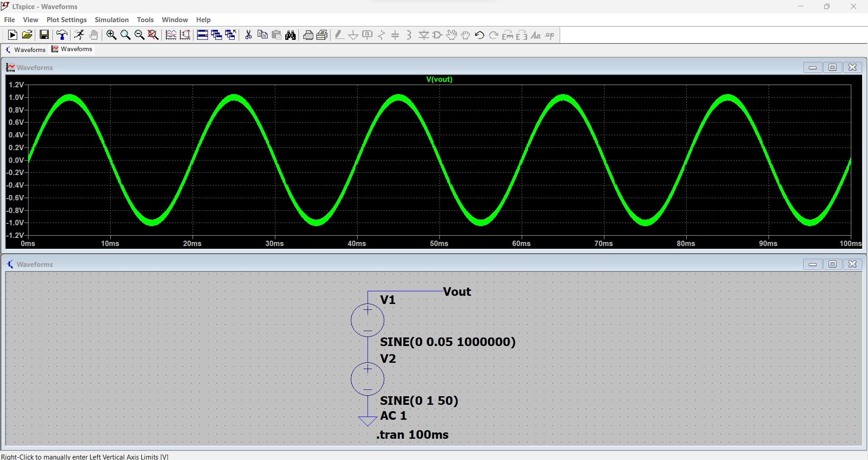This screenshot has height=460, width=868.
Task: Click the New Schematic toolbar icon
Action: (13, 35)
